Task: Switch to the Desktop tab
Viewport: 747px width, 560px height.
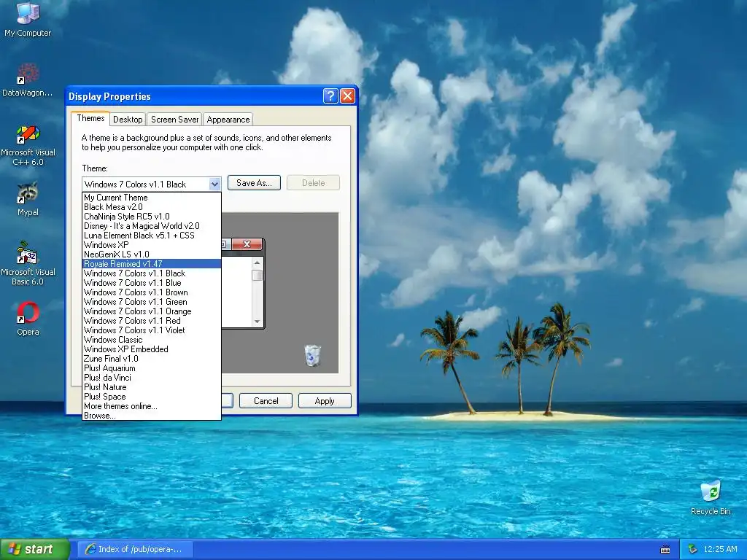Action: tap(128, 120)
